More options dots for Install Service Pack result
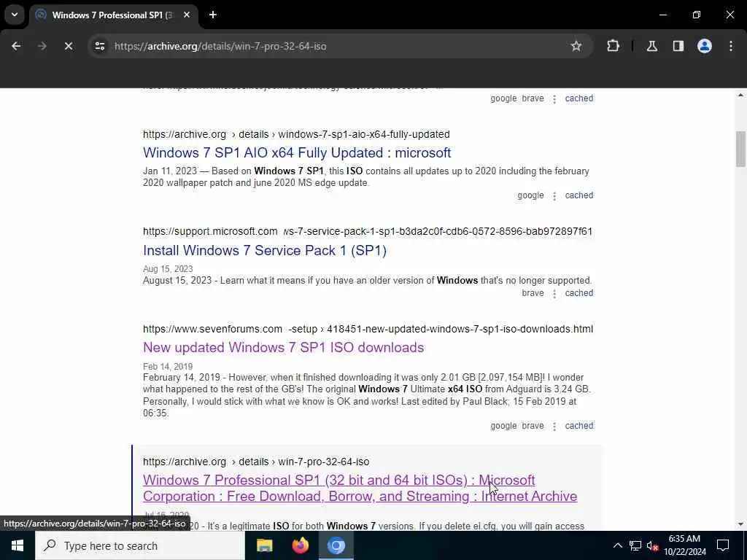The height and width of the screenshot is (560, 747). click(x=554, y=293)
